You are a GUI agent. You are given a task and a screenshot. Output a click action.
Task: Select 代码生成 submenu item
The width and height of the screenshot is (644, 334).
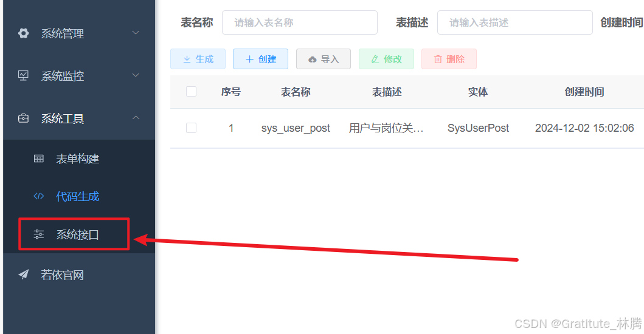78,197
